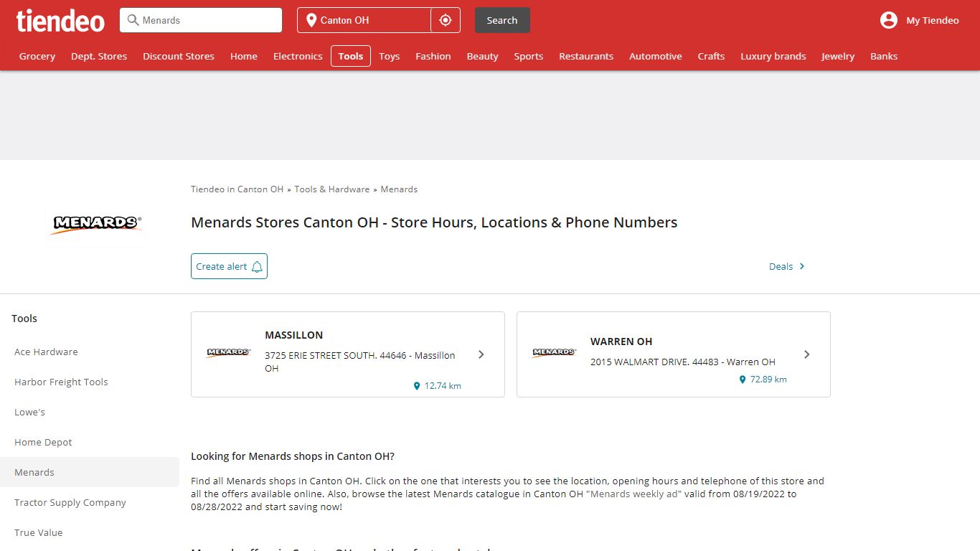Image resolution: width=980 pixels, height=551 pixels.
Task: Use current location crosshair button
Action: (x=446, y=20)
